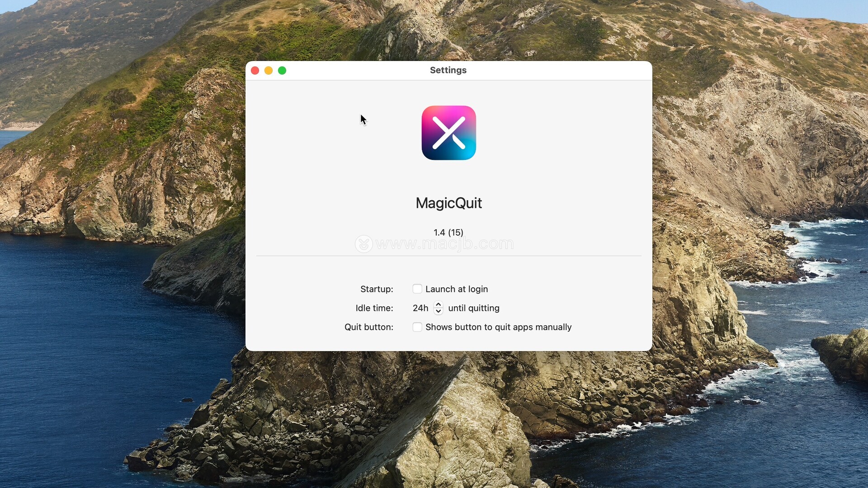
Task: Minimize the Settings window with yellow button
Action: coord(269,70)
